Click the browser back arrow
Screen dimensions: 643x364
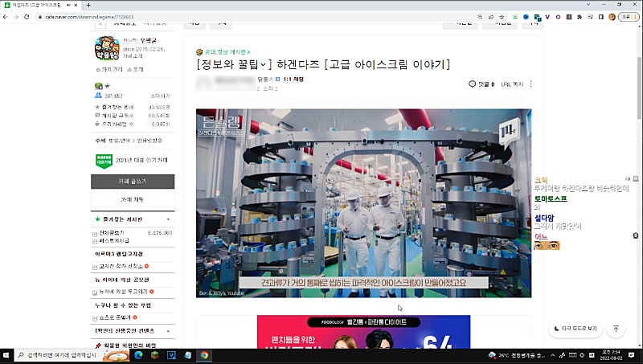(x=5, y=17)
